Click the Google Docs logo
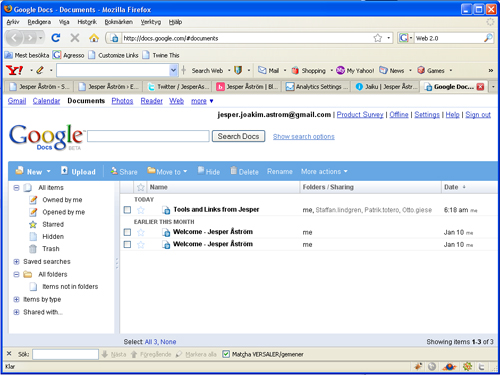Viewport: 500px width, 375px height. pos(46,137)
